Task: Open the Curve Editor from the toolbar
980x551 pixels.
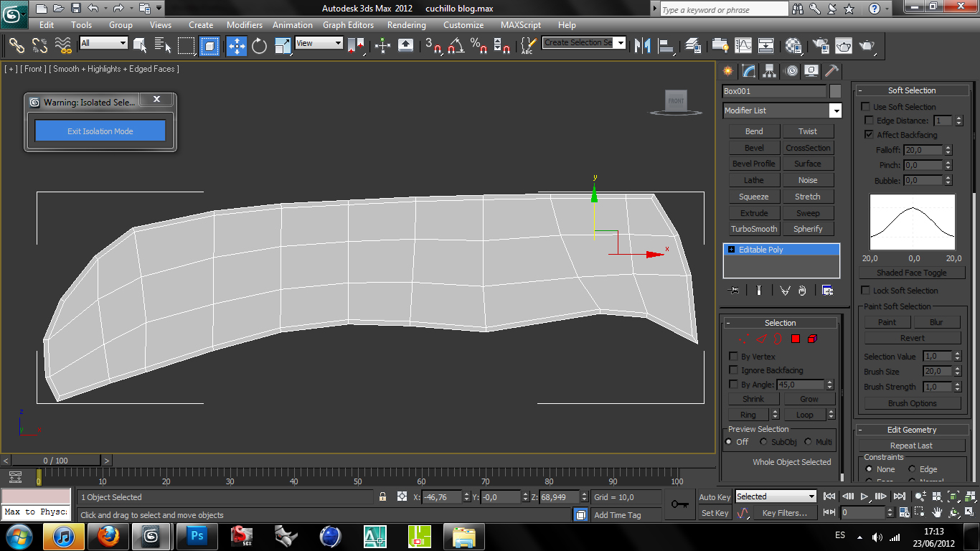Action: click(x=743, y=46)
